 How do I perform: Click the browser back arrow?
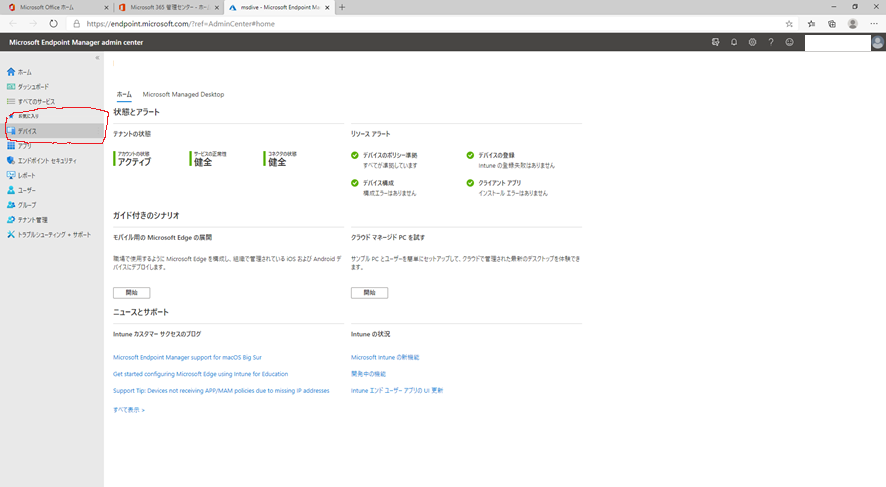click(x=13, y=24)
